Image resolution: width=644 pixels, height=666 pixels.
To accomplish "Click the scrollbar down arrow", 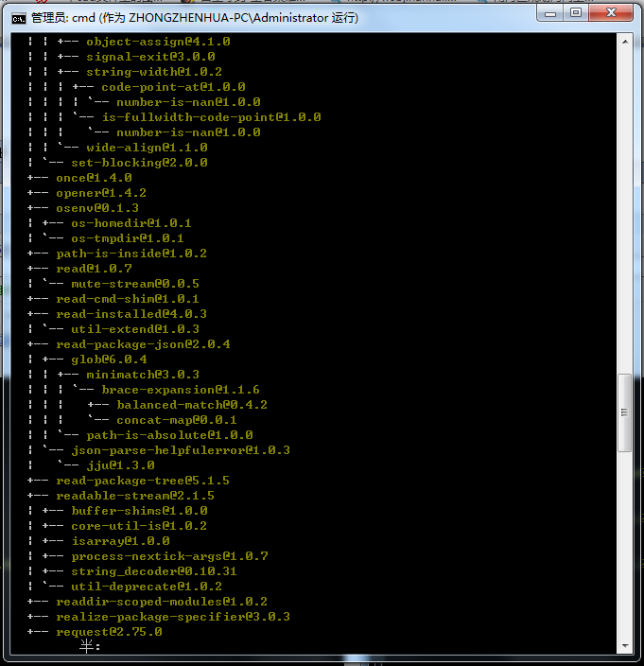I will coord(625,646).
